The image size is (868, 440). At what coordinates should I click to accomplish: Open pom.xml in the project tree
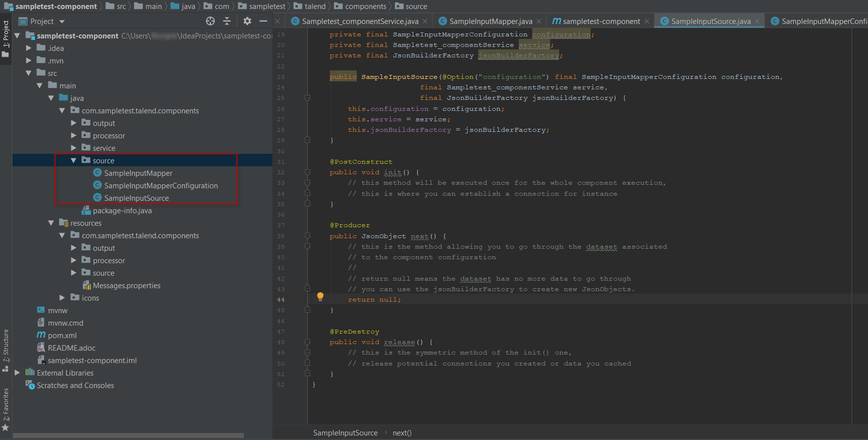pos(62,336)
